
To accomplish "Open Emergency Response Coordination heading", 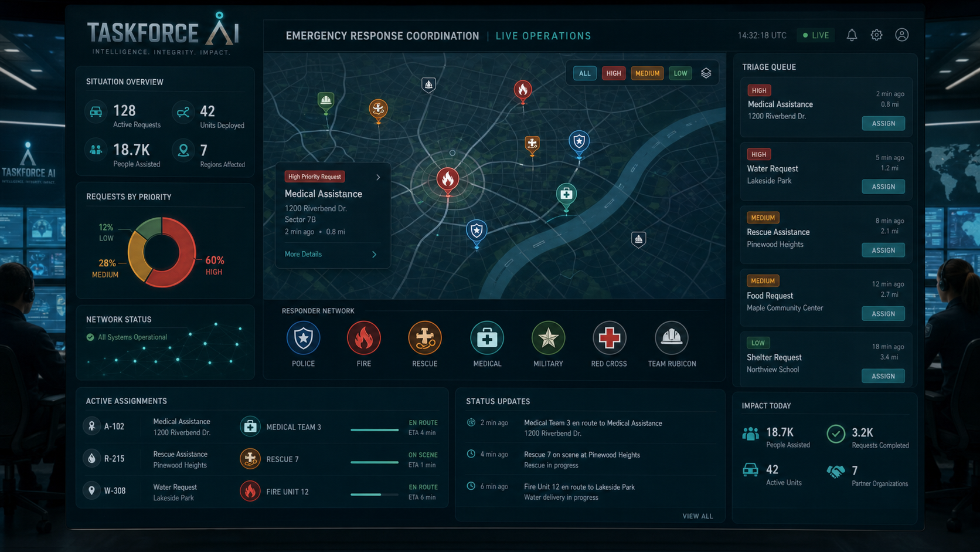I will tap(382, 36).
